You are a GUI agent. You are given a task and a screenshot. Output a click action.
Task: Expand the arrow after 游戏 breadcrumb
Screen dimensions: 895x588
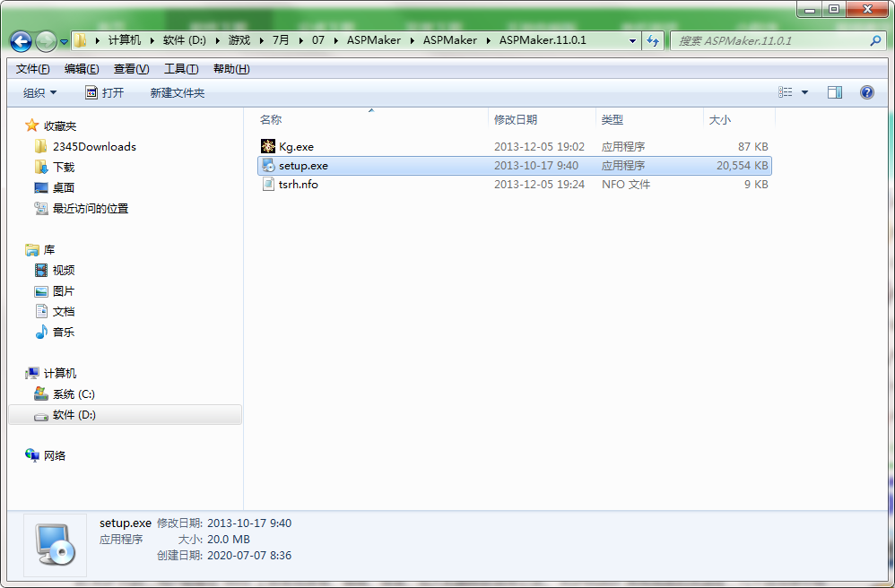click(261, 40)
